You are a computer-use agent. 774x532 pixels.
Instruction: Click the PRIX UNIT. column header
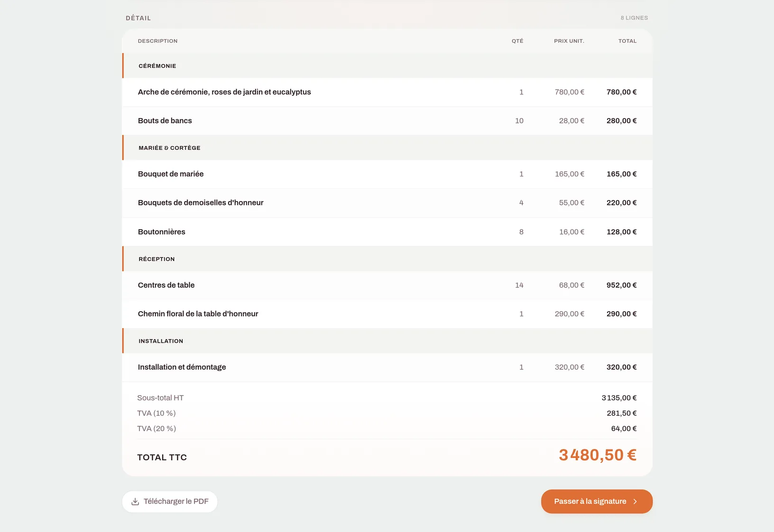(x=569, y=41)
